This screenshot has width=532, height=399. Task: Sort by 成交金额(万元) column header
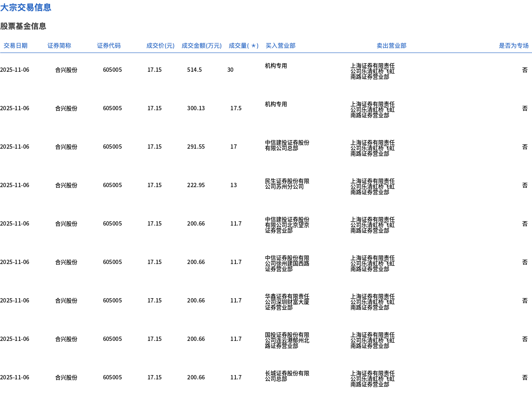coord(202,46)
